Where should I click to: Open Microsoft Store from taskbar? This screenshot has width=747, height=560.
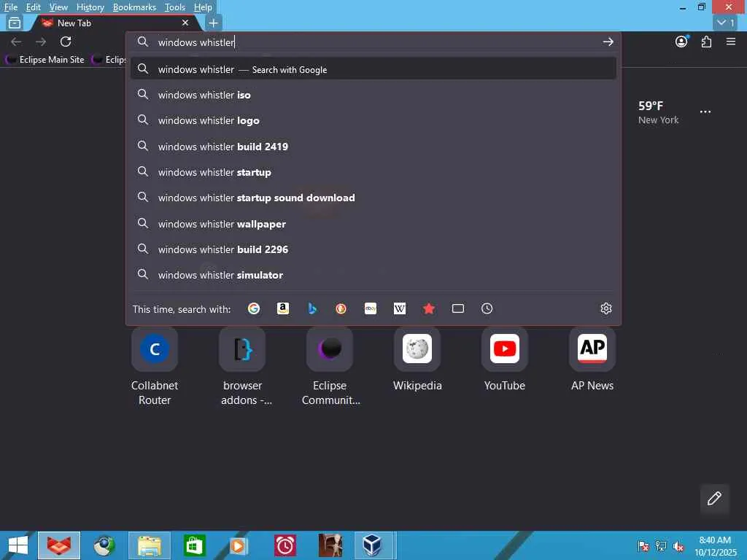point(194,545)
